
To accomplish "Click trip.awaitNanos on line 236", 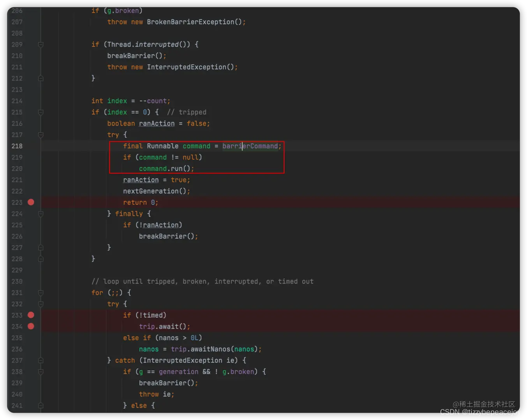I will tap(200, 349).
